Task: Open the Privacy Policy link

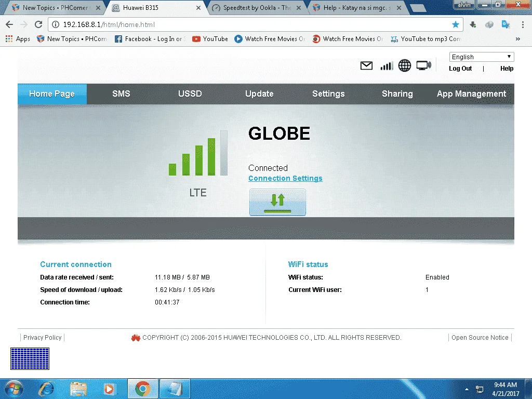Action: coord(43,338)
